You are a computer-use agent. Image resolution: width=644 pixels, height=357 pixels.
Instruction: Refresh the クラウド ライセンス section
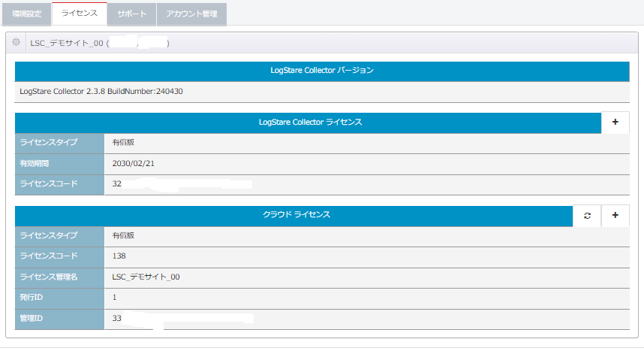tap(587, 216)
